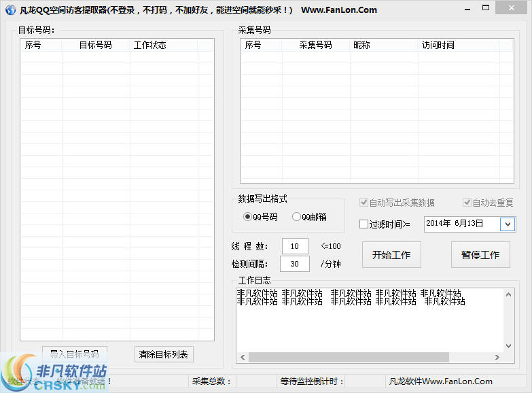Select the QQ号码 radio button
Screen dimensions: 532x393
click(x=260, y=217)
